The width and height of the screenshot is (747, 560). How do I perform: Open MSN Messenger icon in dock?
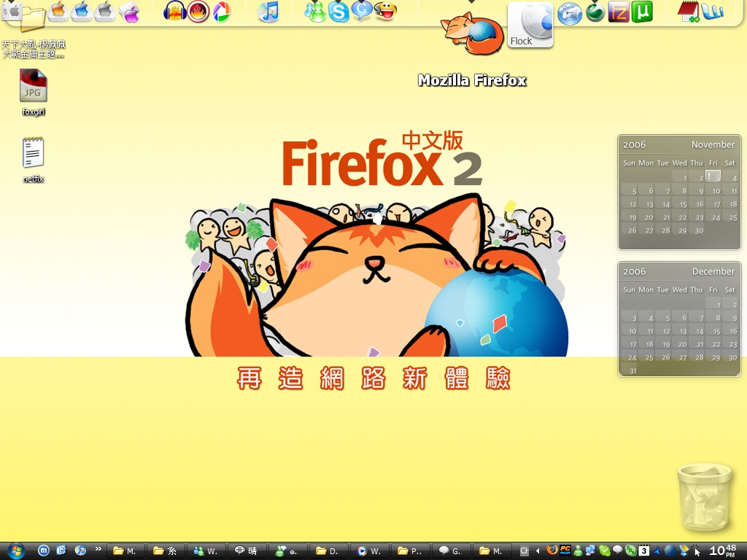(315, 11)
